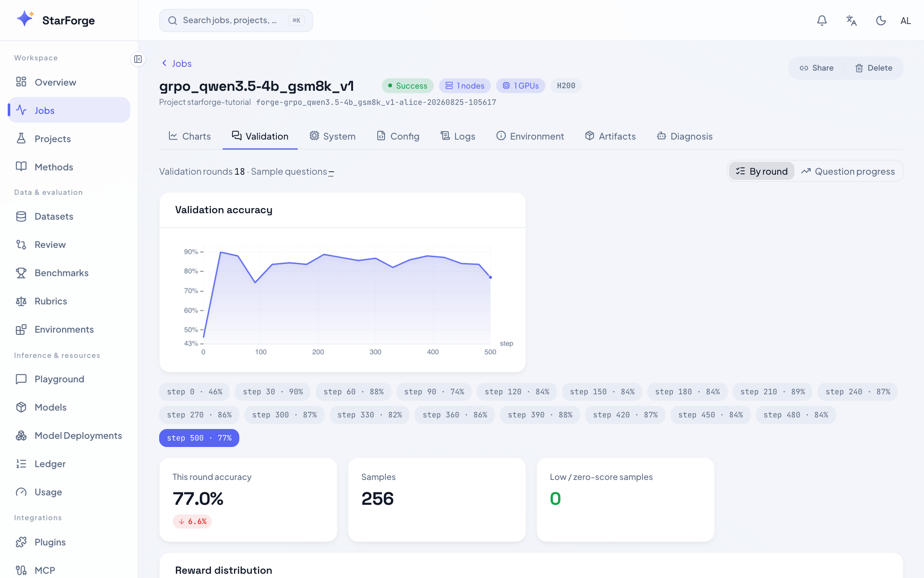The height and width of the screenshot is (578, 924).
Task: Select step 180 · 84% round
Action: pyautogui.click(x=687, y=392)
